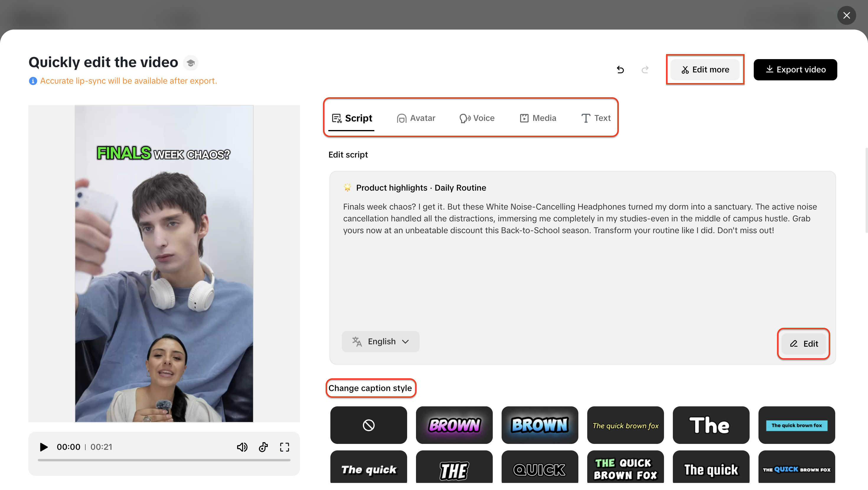This screenshot has height=490, width=868.
Task: Click the undo arrow icon
Action: tap(620, 69)
